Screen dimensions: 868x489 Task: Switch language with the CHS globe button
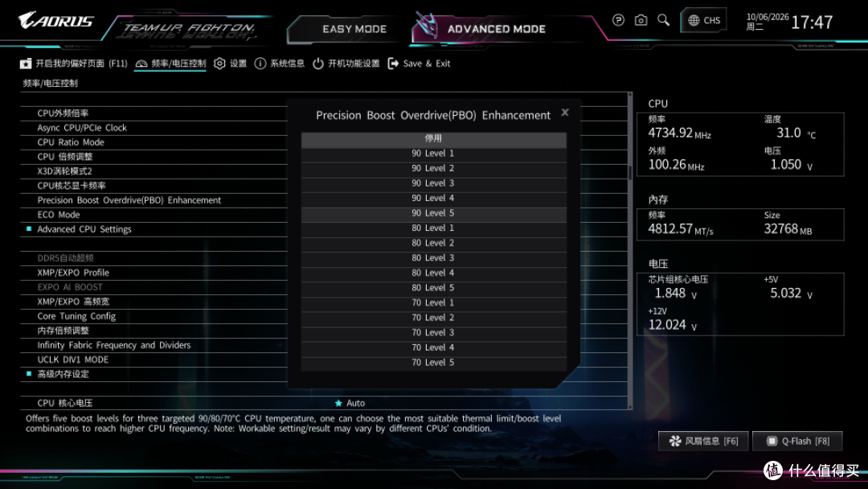pos(703,20)
